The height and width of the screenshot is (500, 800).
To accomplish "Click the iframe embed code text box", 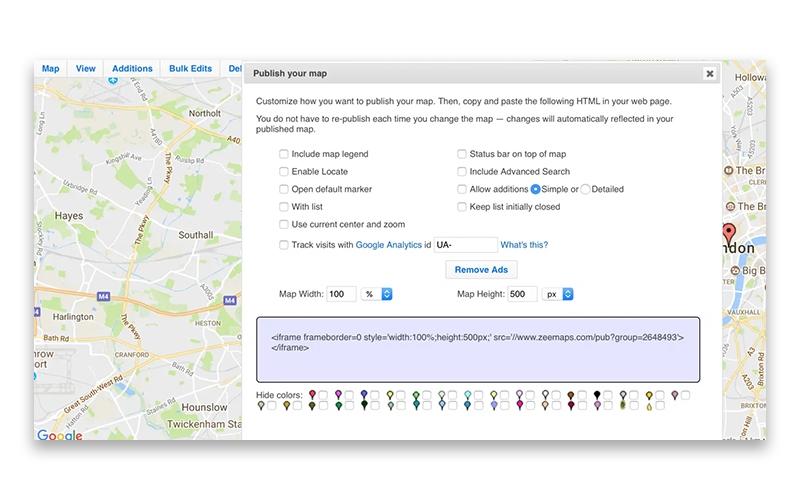I will [x=478, y=349].
